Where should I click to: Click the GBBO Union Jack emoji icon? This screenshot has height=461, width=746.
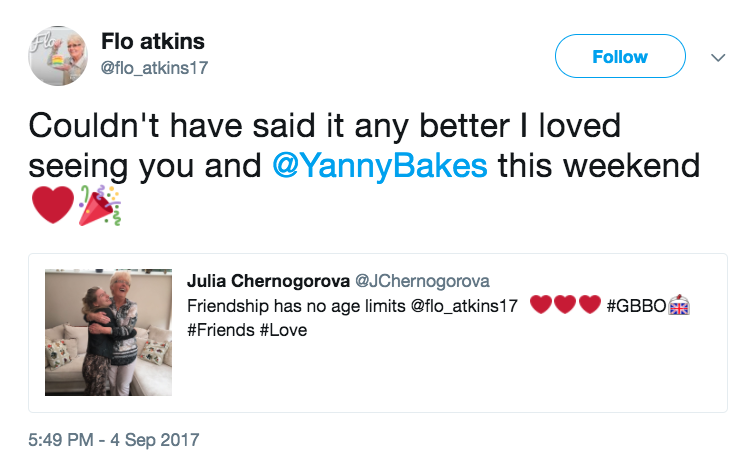[679, 305]
